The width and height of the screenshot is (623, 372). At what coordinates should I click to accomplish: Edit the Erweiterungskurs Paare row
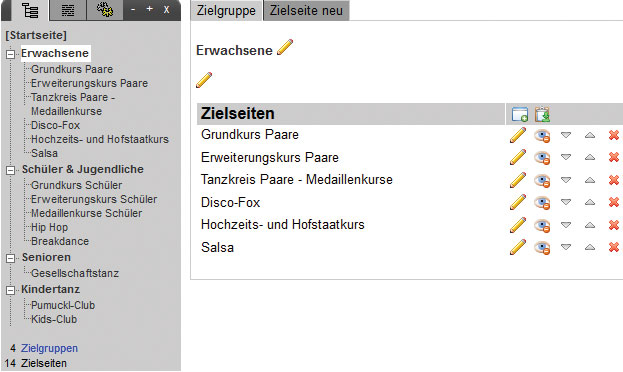coord(518,157)
